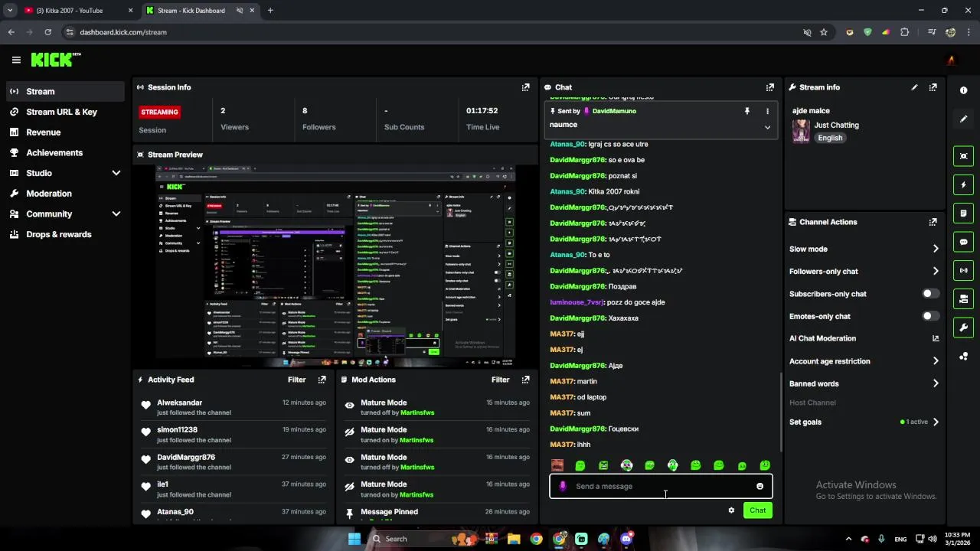980x551 pixels.
Task: Open pinned message three-dot options
Action: coord(767,111)
